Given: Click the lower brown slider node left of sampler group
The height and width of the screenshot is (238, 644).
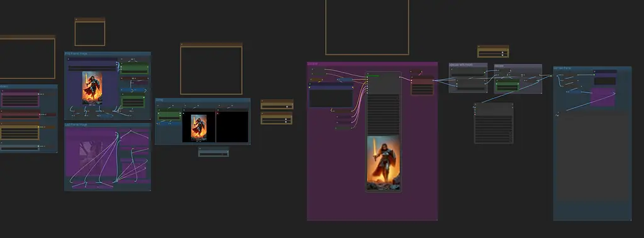Looking at the screenshot, I should 277,118.
